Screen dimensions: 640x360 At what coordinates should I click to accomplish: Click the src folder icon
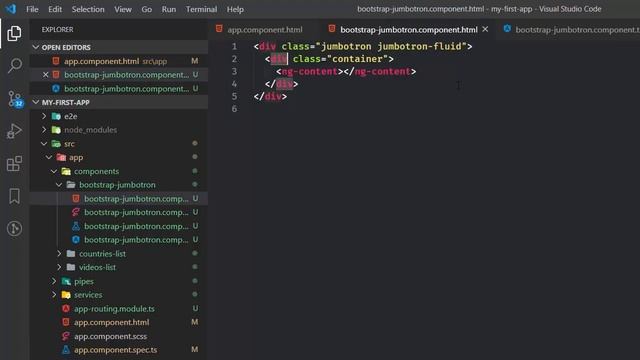[x=56, y=144]
